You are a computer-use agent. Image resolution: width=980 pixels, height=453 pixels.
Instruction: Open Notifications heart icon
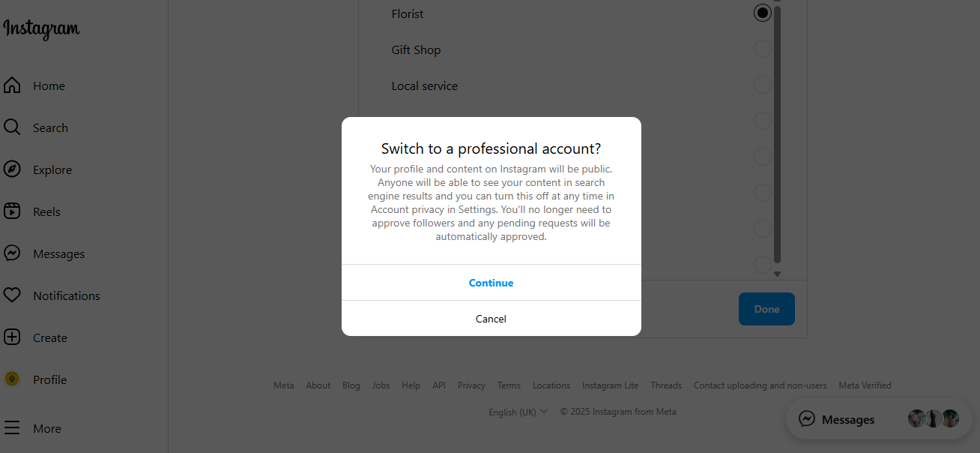click(x=12, y=295)
